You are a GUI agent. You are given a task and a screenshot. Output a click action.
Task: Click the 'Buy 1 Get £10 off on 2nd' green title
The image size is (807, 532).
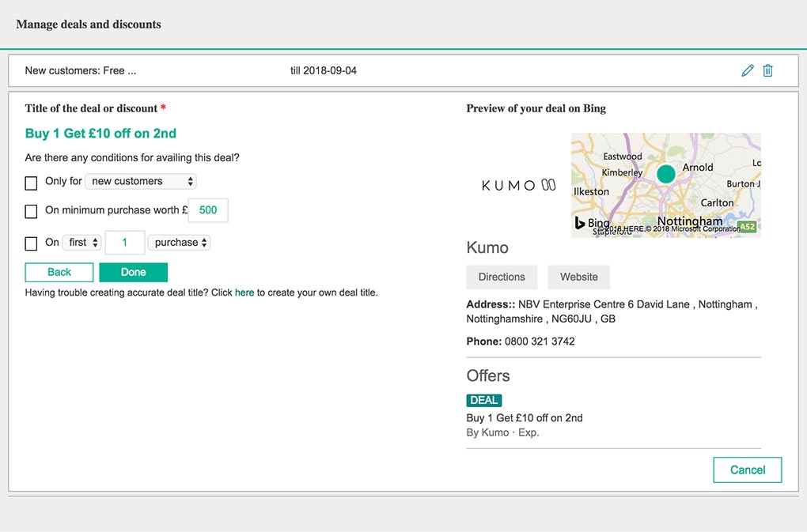[101, 134]
